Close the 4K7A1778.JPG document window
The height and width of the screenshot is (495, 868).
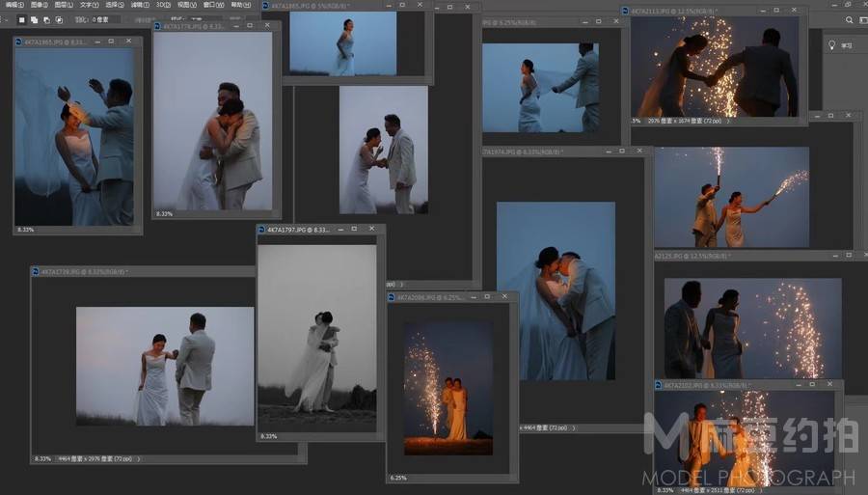(267, 25)
